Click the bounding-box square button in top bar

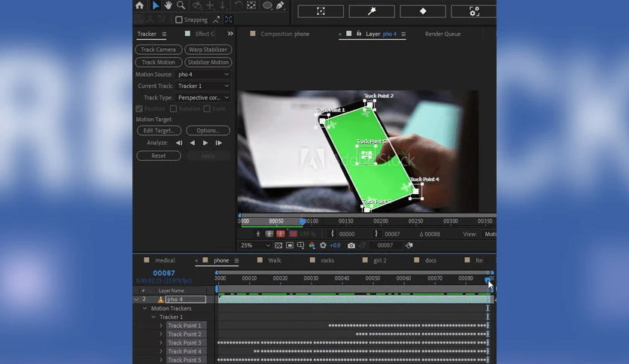tap(321, 11)
